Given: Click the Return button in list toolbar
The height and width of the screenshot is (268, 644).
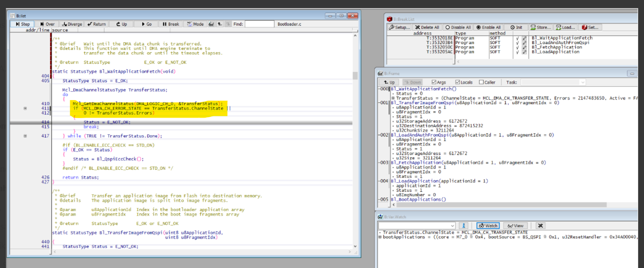Looking at the screenshot, I should (x=97, y=24).
